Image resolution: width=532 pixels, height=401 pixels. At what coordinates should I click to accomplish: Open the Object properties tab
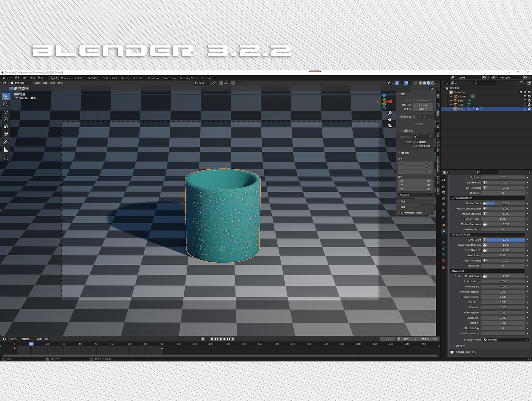(x=444, y=225)
